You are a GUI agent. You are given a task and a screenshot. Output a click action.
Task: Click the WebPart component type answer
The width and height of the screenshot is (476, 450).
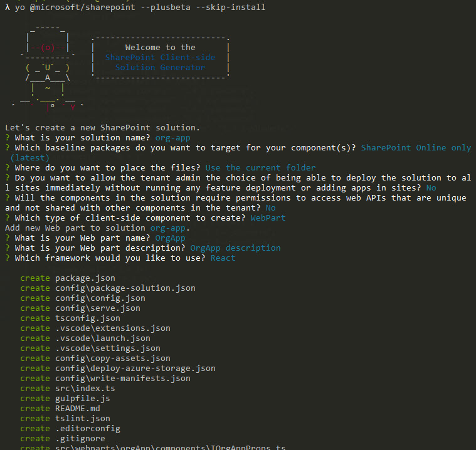pos(268,217)
